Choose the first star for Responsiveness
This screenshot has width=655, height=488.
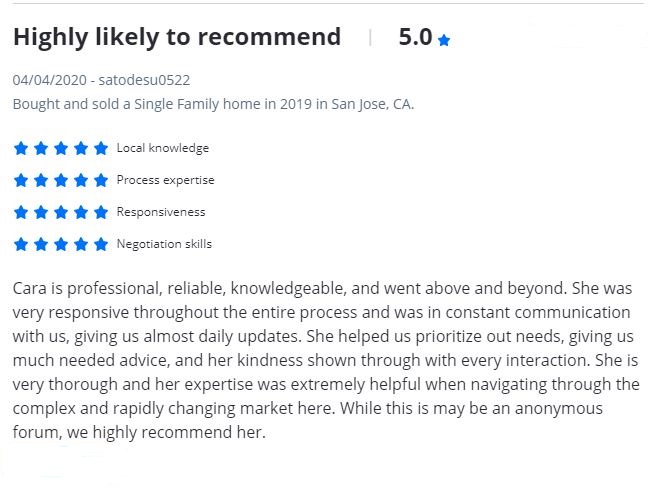click(x=21, y=212)
